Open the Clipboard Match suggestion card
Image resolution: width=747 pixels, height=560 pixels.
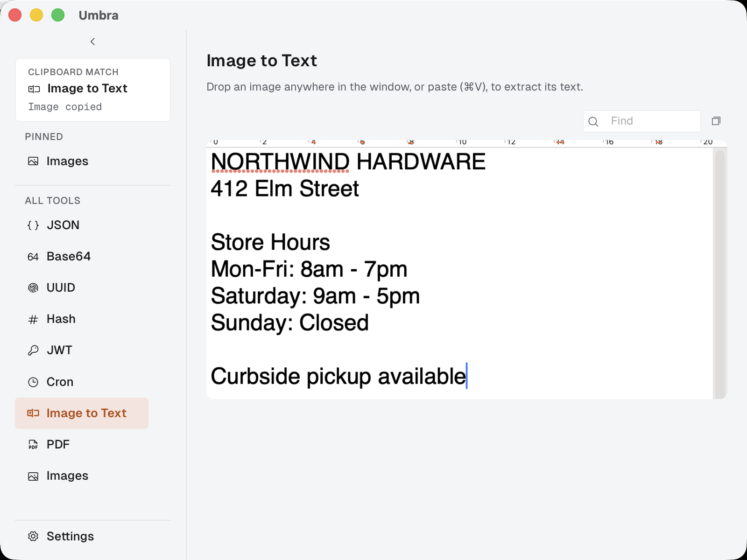coord(93,90)
